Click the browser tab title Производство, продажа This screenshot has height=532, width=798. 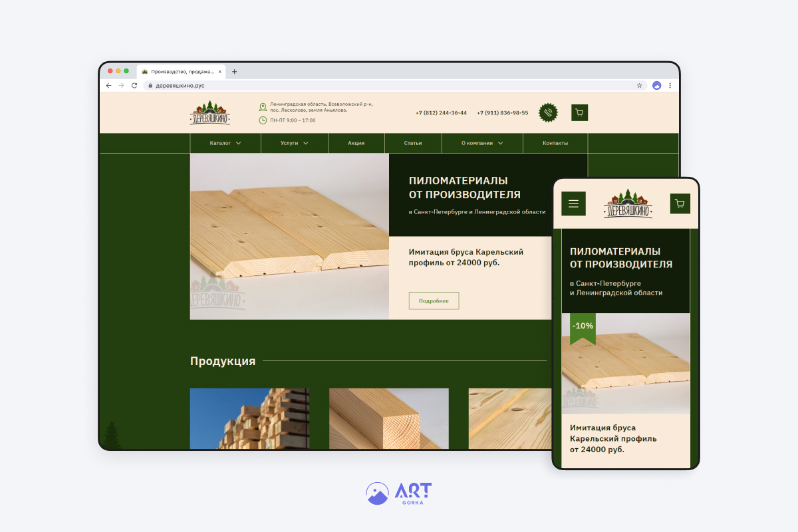tap(182, 72)
